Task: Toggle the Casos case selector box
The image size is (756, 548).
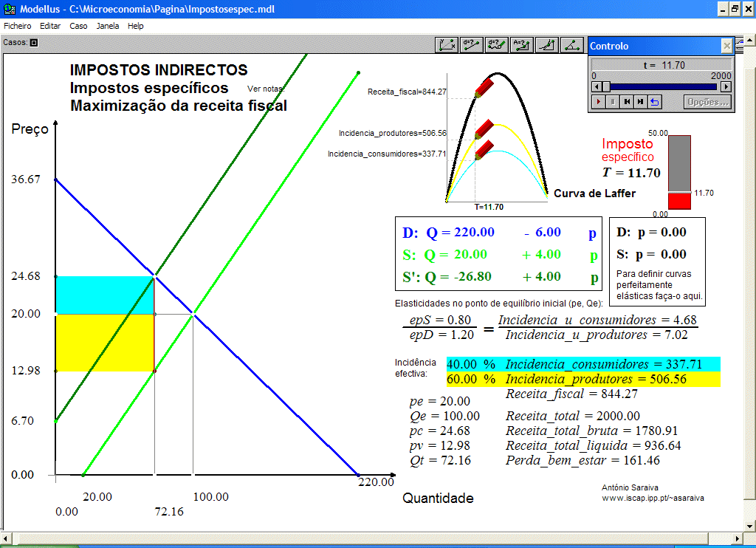Action: 33,43
